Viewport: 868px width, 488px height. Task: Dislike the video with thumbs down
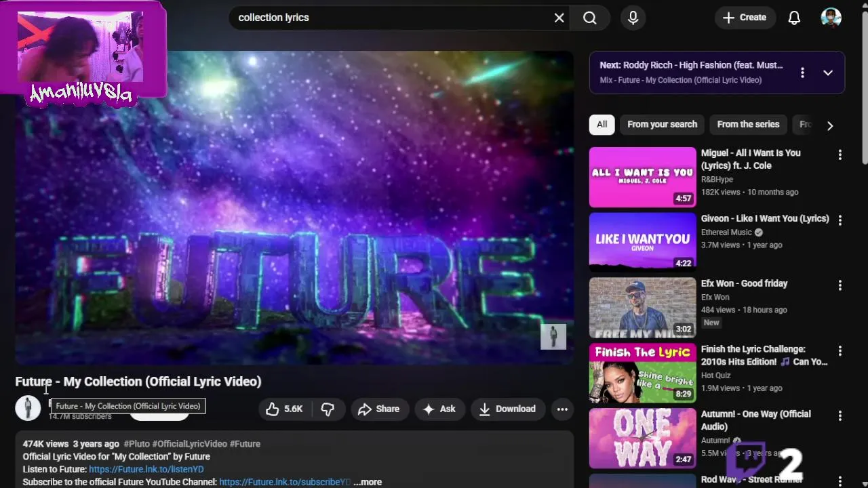click(328, 409)
